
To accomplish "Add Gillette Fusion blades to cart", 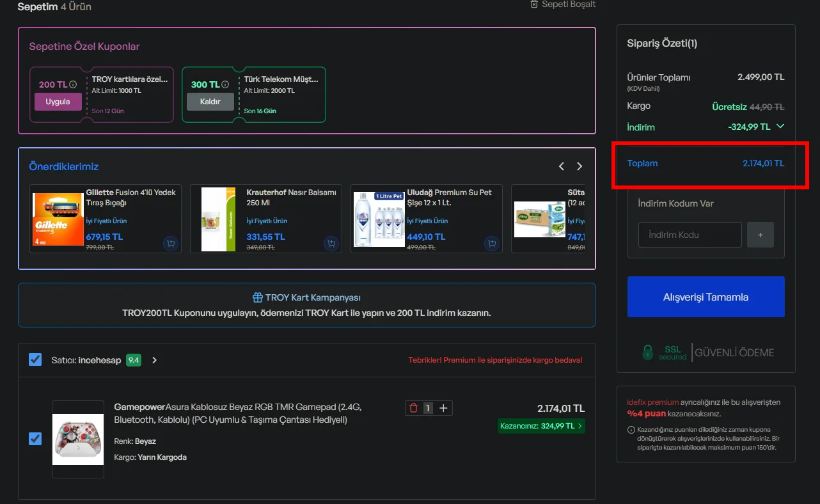I will click(x=170, y=244).
